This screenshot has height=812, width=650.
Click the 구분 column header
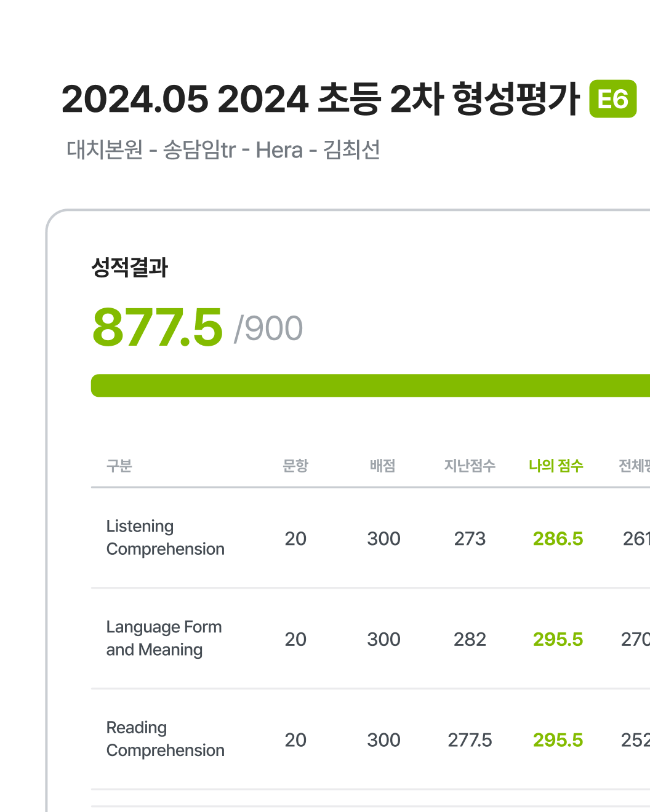119,466
